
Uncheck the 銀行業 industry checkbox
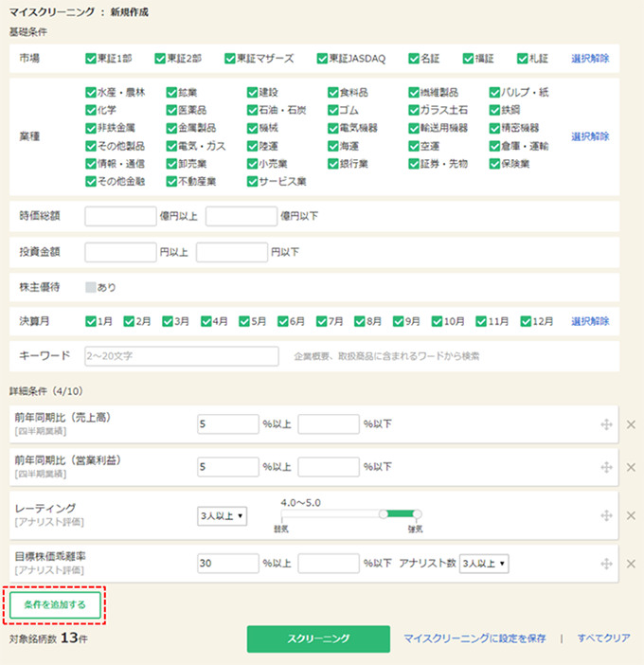click(333, 163)
